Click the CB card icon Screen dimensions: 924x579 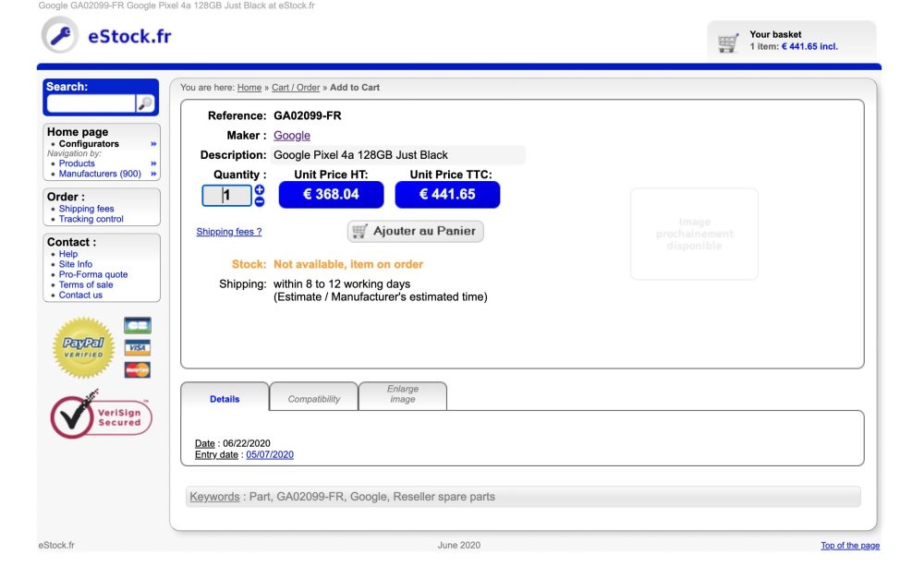(138, 326)
